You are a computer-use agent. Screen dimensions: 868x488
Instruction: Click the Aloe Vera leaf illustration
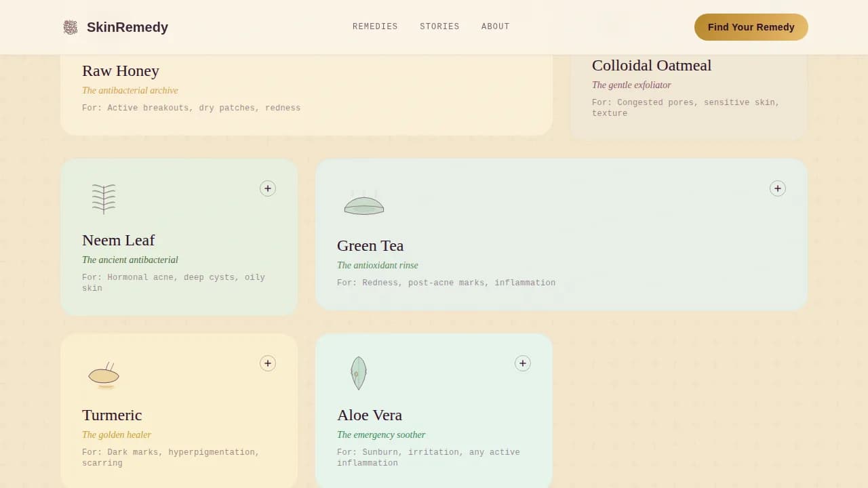click(358, 373)
